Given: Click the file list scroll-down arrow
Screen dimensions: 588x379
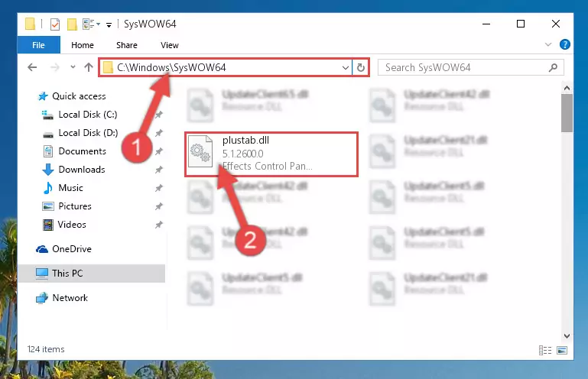Looking at the screenshot, I should tap(567, 336).
